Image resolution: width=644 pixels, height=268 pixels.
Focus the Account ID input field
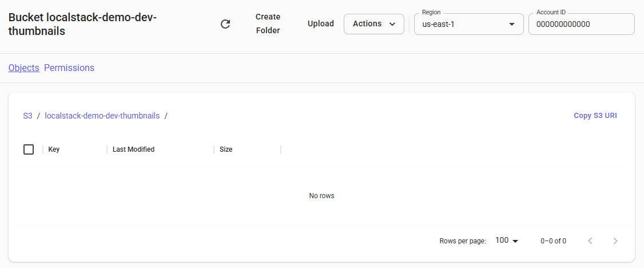coord(581,24)
